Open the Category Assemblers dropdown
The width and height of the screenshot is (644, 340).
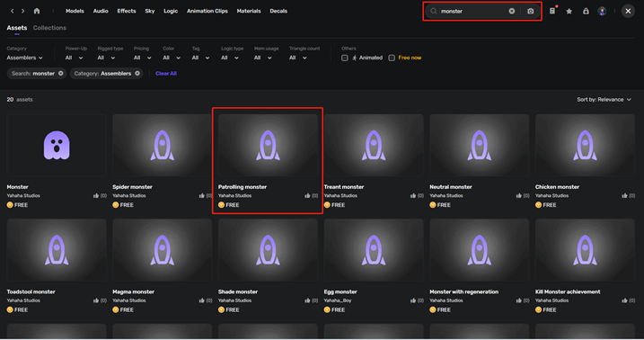coord(24,58)
